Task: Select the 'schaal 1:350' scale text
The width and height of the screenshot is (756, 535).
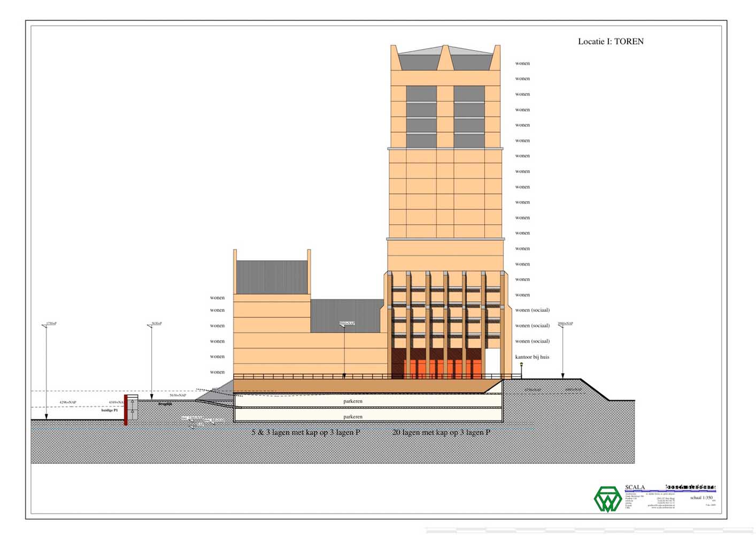Action: 701,498
